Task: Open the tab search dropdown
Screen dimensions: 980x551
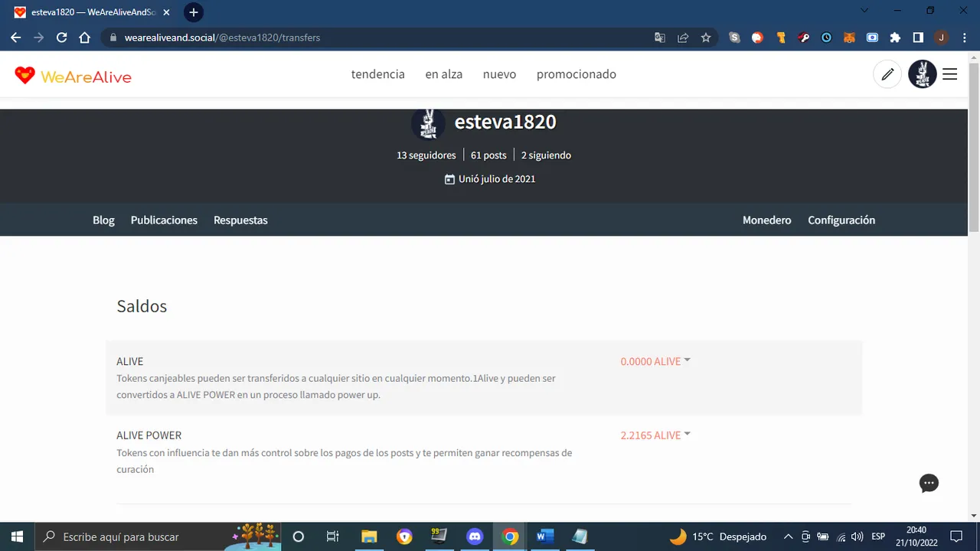Action: [x=864, y=11]
